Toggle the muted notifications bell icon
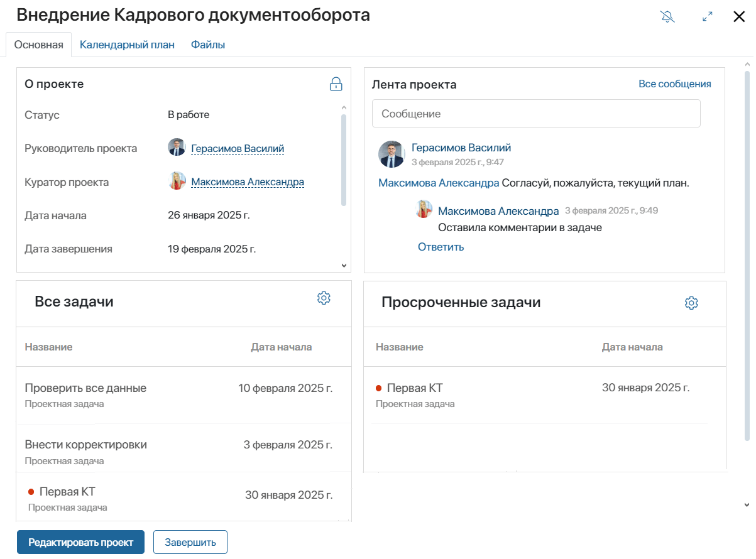 (667, 17)
